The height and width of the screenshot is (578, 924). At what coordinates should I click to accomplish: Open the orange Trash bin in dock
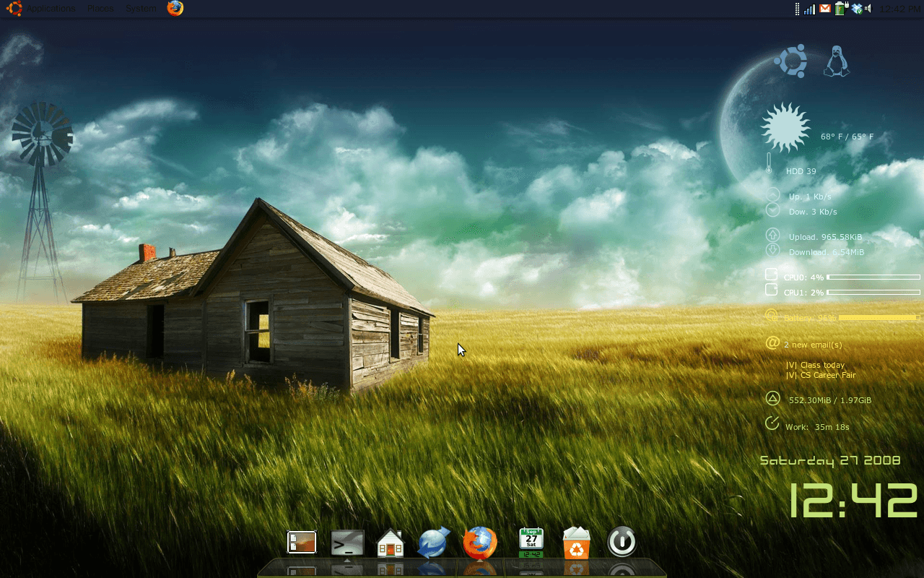click(576, 543)
